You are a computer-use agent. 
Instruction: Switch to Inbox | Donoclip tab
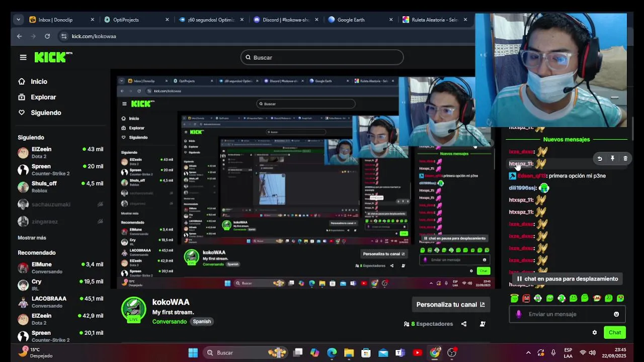click(62, 20)
